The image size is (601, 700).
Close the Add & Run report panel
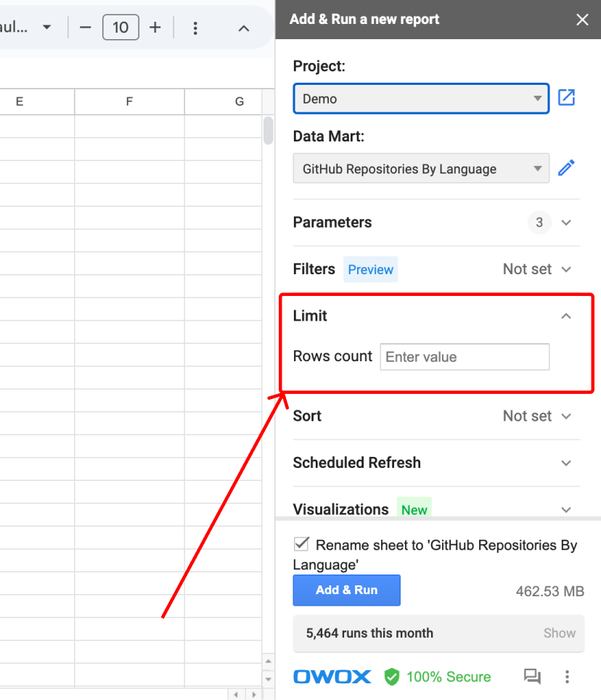582,20
